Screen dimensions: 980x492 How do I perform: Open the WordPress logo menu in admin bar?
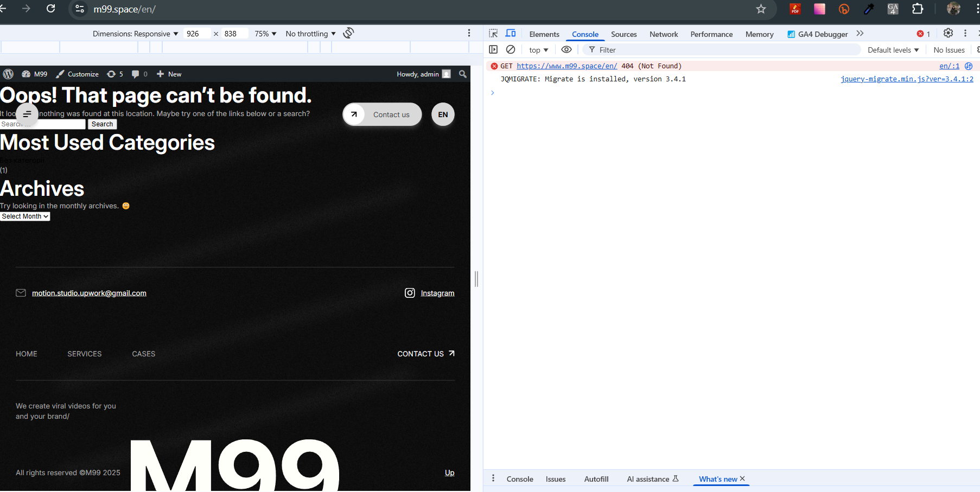click(8, 74)
